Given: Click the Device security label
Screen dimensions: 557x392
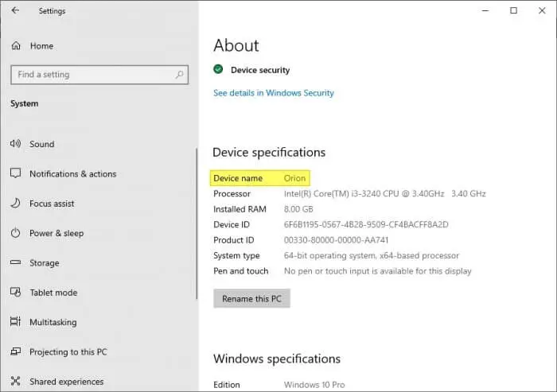Looking at the screenshot, I should pyautogui.click(x=260, y=70).
